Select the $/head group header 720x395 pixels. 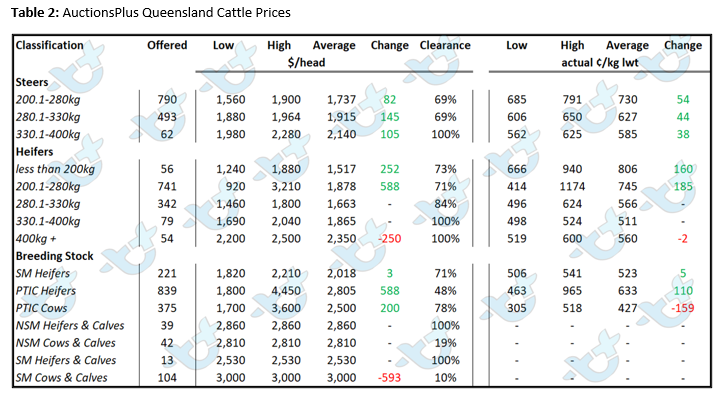point(306,62)
